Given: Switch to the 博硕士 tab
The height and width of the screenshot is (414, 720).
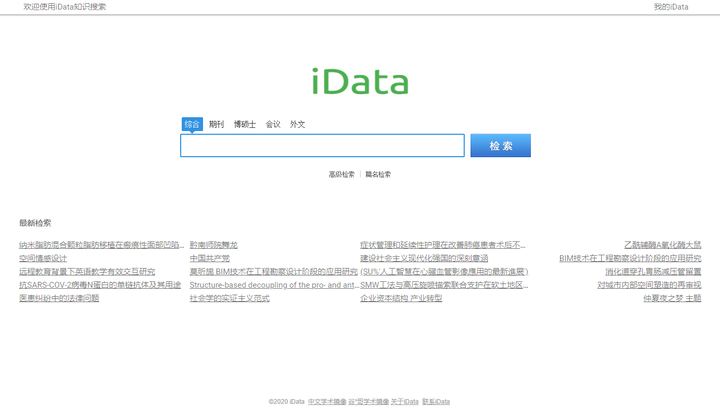Looking at the screenshot, I should tap(245, 124).
